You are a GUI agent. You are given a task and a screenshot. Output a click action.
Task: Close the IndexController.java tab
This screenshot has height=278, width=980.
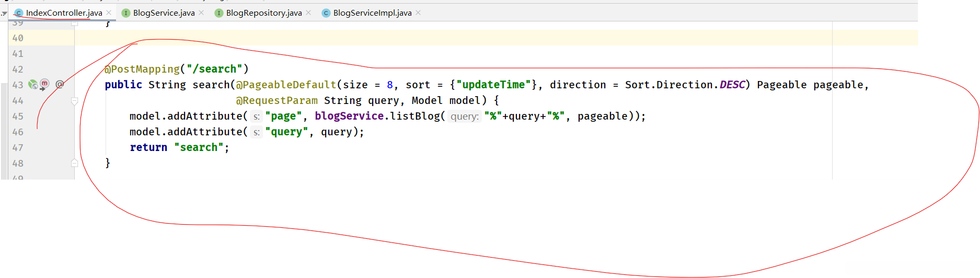click(x=109, y=13)
